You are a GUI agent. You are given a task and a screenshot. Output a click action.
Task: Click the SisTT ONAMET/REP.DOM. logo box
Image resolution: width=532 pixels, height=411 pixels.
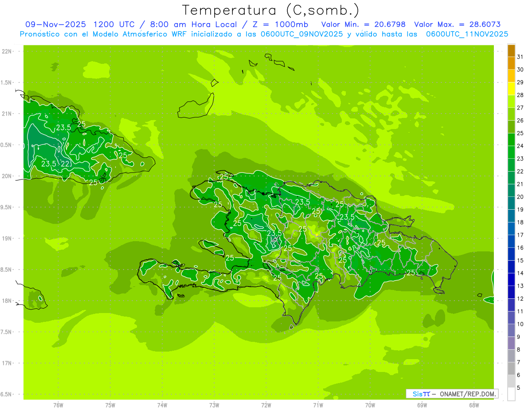point(452,394)
